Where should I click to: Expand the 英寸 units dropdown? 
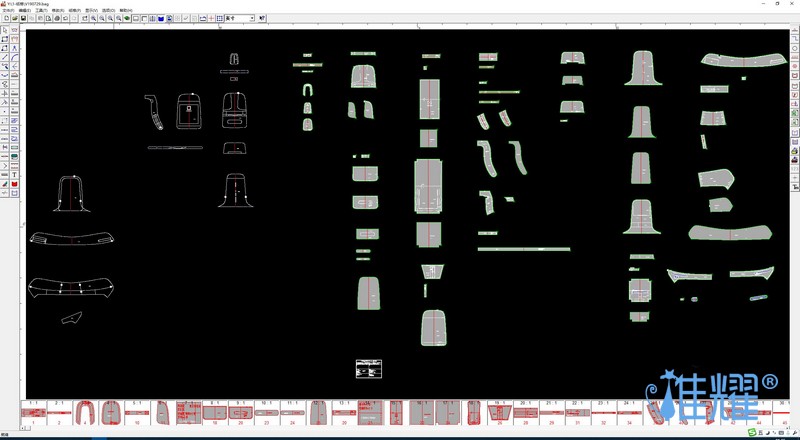251,18
